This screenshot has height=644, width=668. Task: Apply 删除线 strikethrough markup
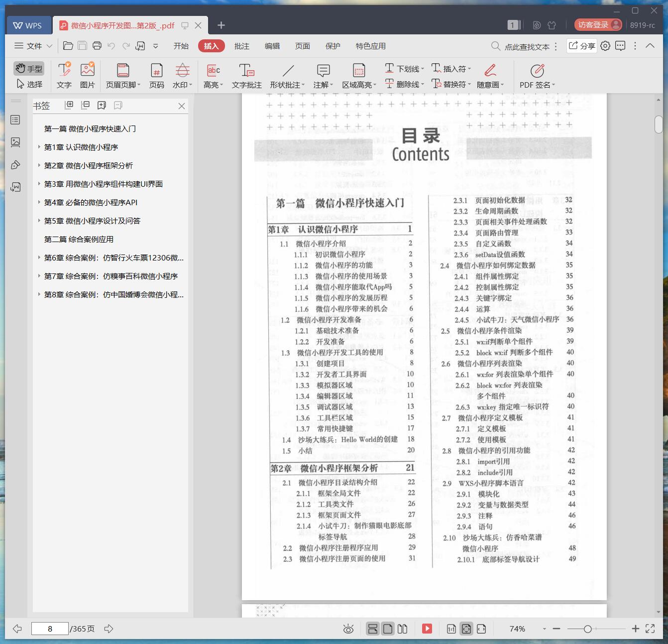click(404, 84)
